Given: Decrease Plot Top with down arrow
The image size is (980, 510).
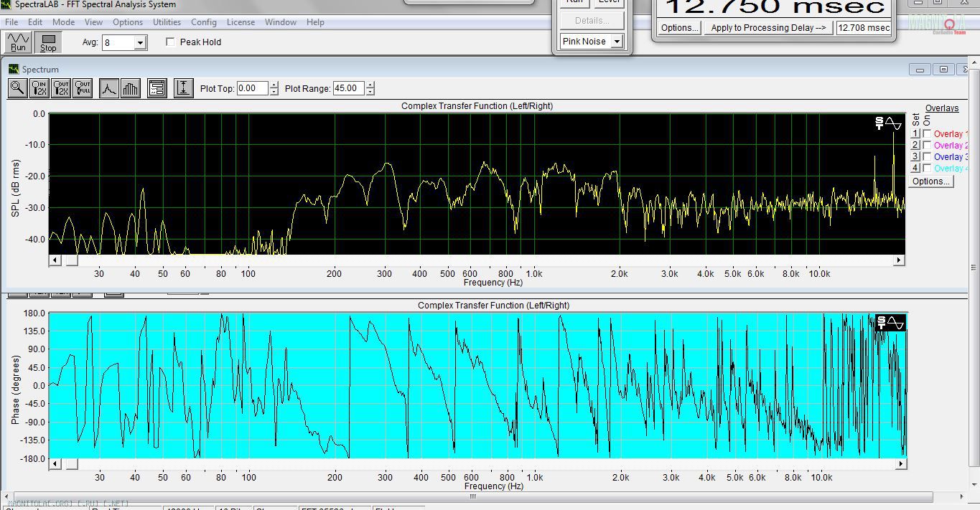Looking at the screenshot, I should tap(274, 92).
